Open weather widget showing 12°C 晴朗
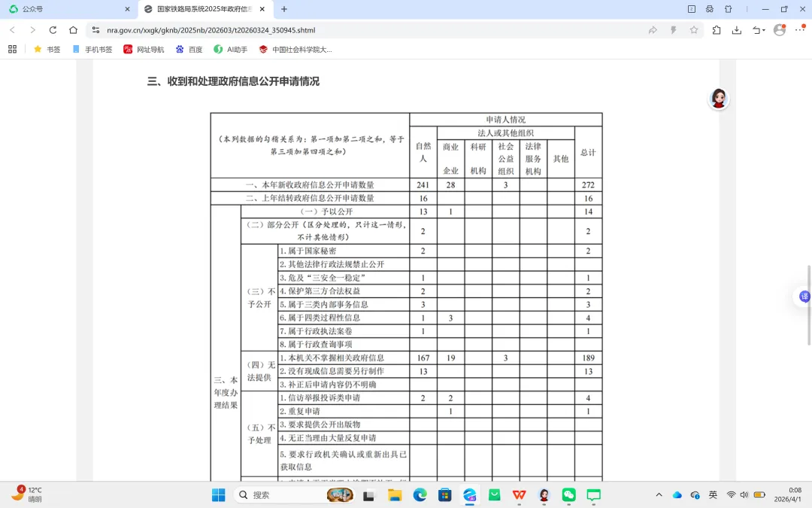The width and height of the screenshot is (812, 508). pyautogui.click(x=27, y=494)
